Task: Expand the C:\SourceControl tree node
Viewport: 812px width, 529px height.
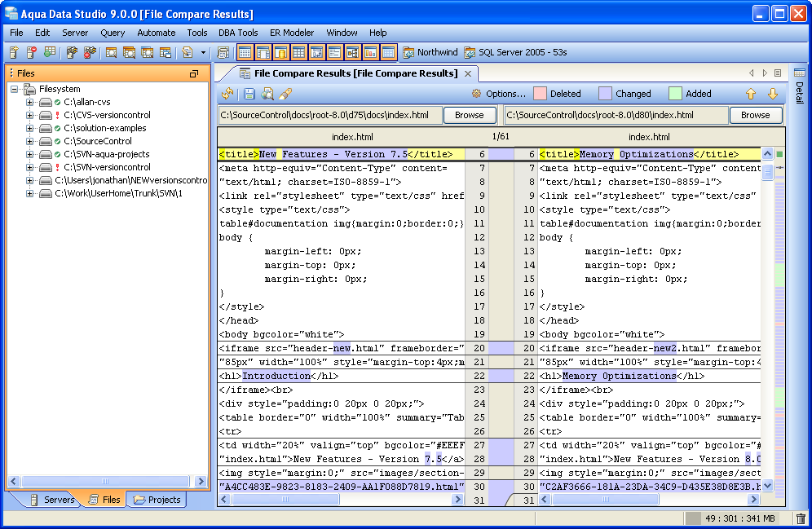Action: [30, 141]
